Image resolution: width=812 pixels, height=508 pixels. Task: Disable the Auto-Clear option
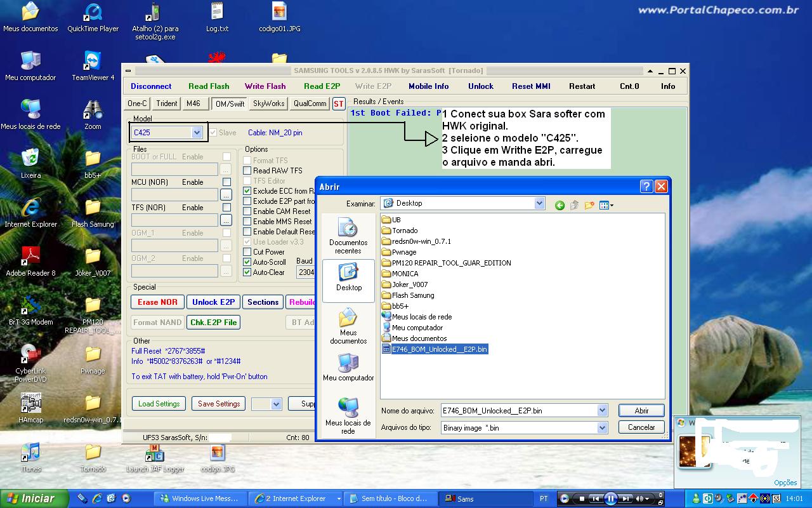(x=247, y=272)
